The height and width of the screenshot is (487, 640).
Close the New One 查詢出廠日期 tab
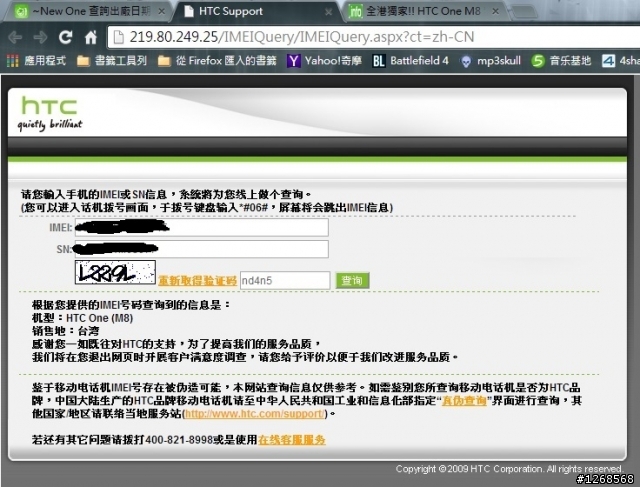click(x=162, y=12)
